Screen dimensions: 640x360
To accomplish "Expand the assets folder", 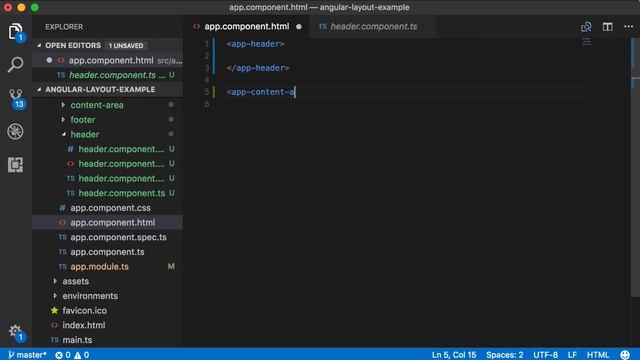I will (x=76, y=281).
